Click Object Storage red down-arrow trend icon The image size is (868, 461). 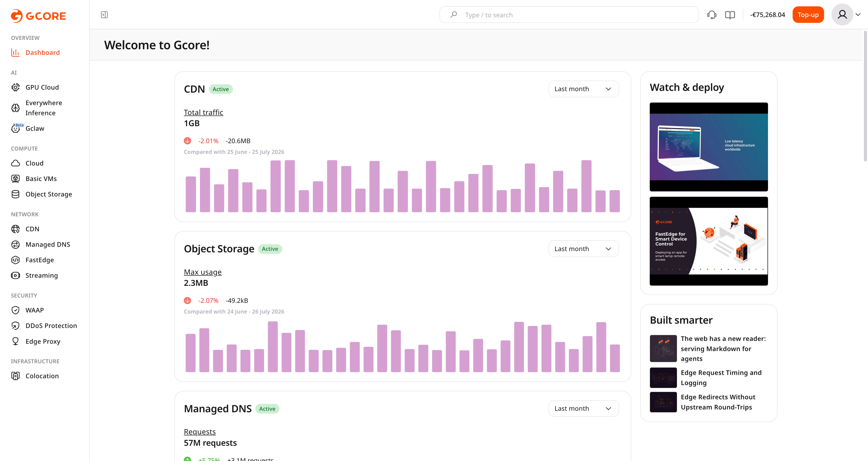tap(187, 301)
